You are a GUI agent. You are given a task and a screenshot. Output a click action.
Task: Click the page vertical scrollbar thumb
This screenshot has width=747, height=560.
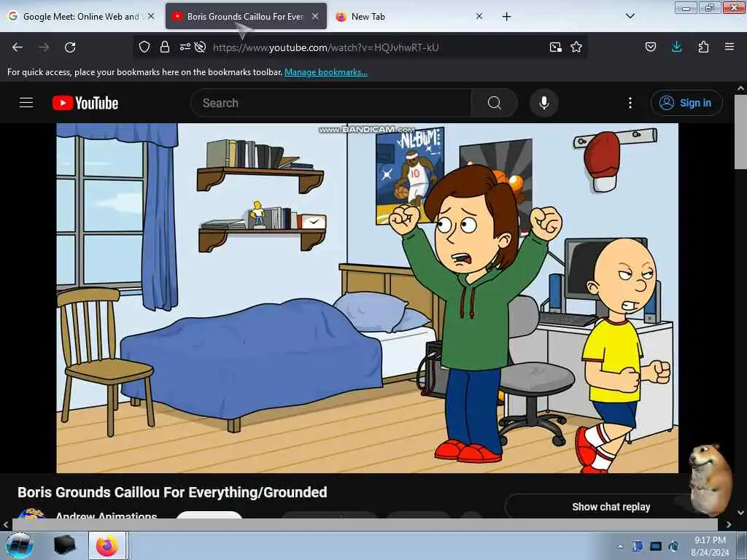click(x=740, y=132)
